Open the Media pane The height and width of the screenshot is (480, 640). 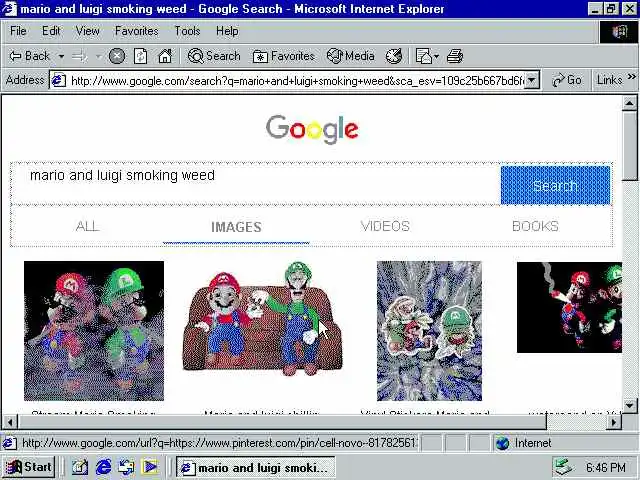(x=351, y=56)
